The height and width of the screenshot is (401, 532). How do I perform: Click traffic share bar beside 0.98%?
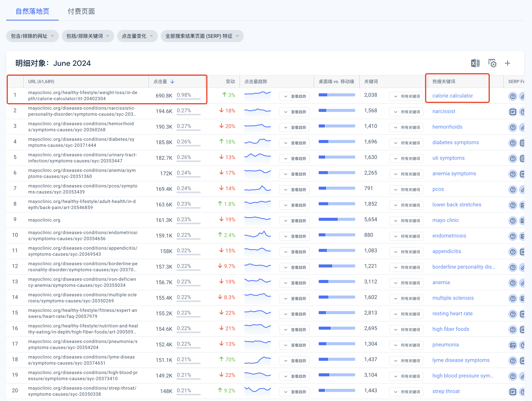(x=189, y=99)
